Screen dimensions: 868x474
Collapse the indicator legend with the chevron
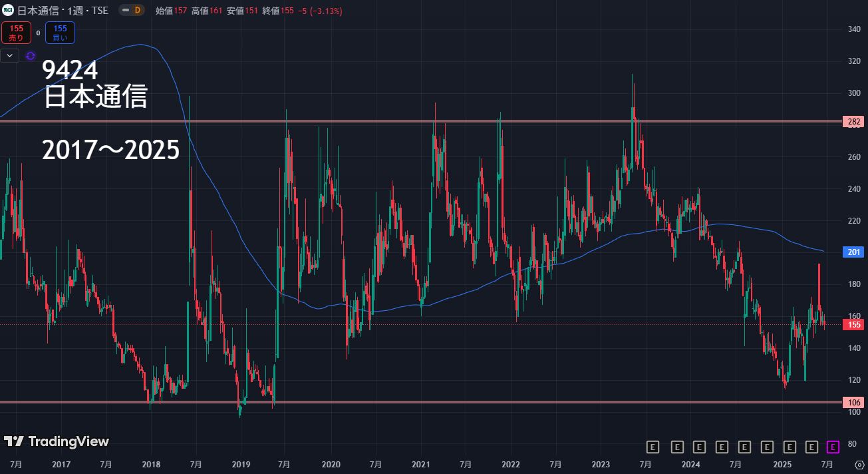(x=10, y=56)
